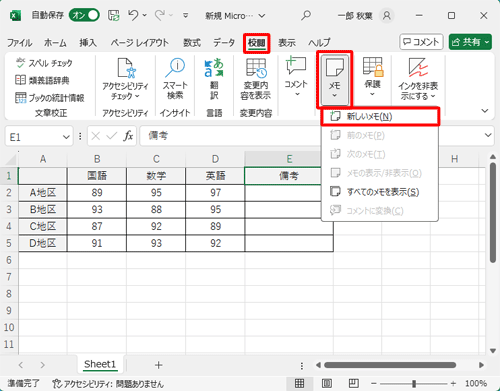Click the formula bar containing 備考
Screen dimensions: 500x391
tap(230, 136)
